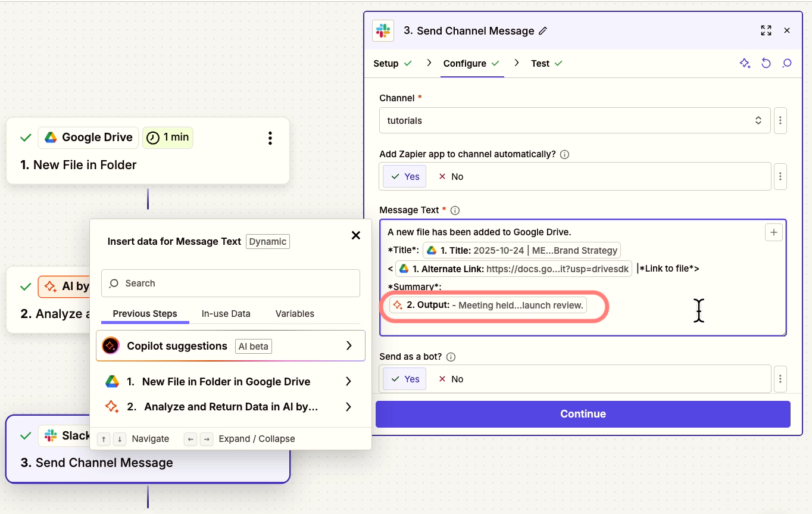Open the Channel dropdown showing tutorials
Screen dimensions: 812x514
tap(575, 120)
